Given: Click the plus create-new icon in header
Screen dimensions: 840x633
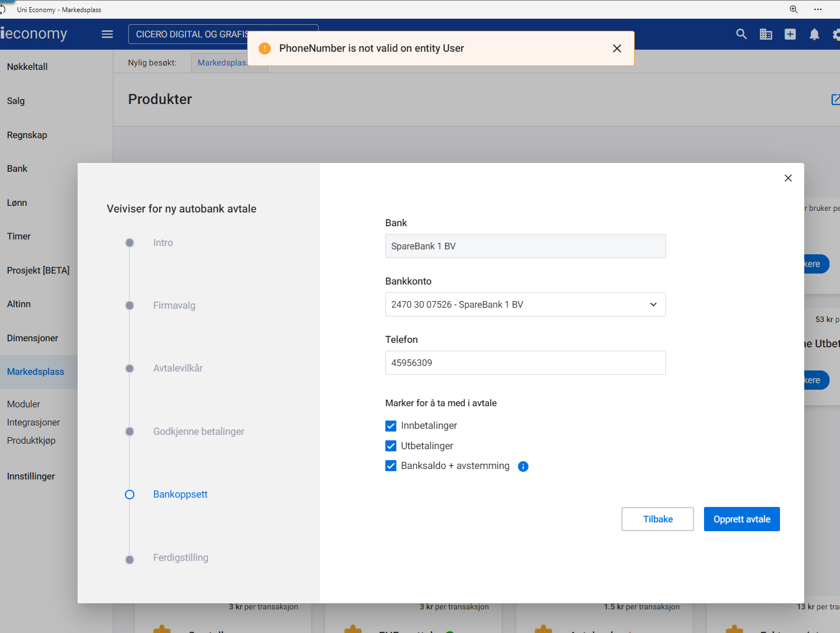Looking at the screenshot, I should 790,34.
